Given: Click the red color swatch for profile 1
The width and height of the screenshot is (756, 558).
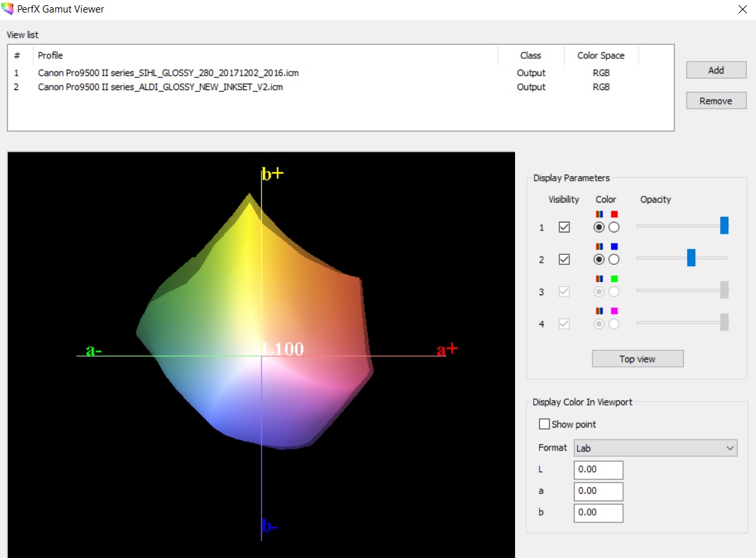Looking at the screenshot, I should pos(614,214).
